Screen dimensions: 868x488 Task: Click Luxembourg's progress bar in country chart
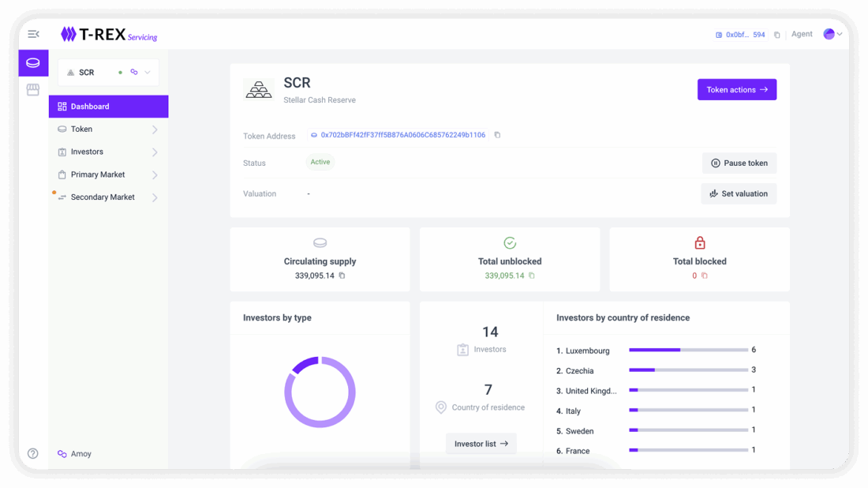687,350
